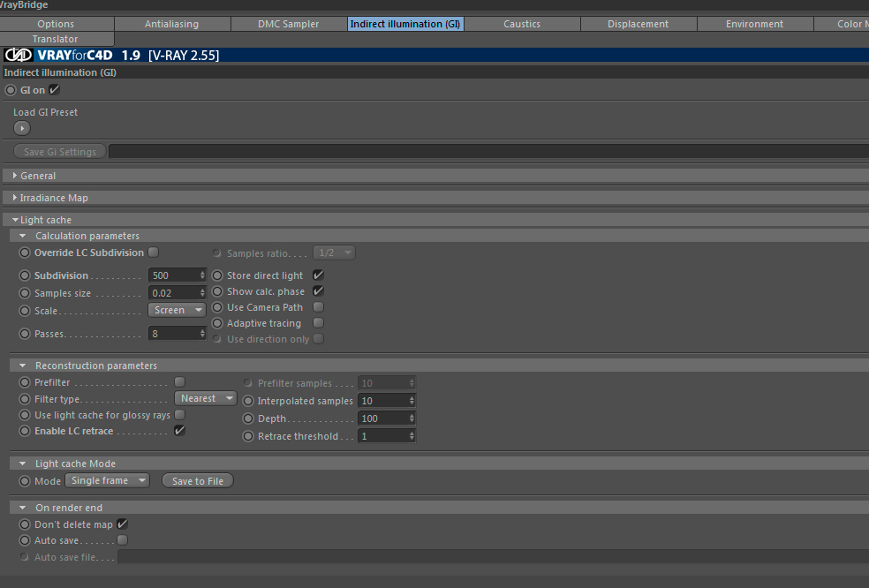This screenshot has width=869, height=588.
Task: Enable the Auto save checkbox
Action: tap(123, 539)
